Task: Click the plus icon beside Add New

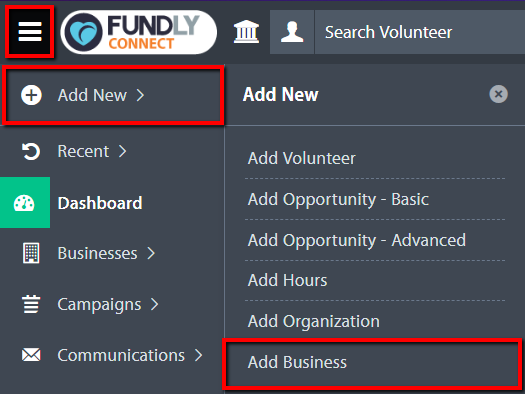Action: (31, 95)
